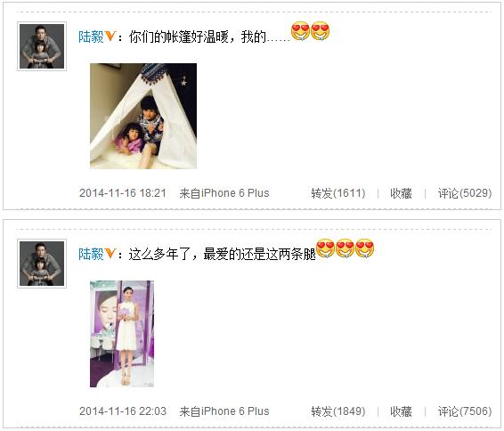The width and height of the screenshot is (504, 431).
Task: Click 转发(1849) repost link
Action: [338, 411]
